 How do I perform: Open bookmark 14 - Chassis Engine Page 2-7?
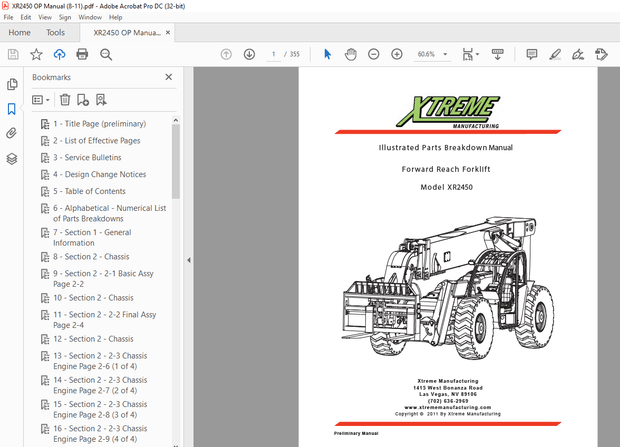coord(100,385)
